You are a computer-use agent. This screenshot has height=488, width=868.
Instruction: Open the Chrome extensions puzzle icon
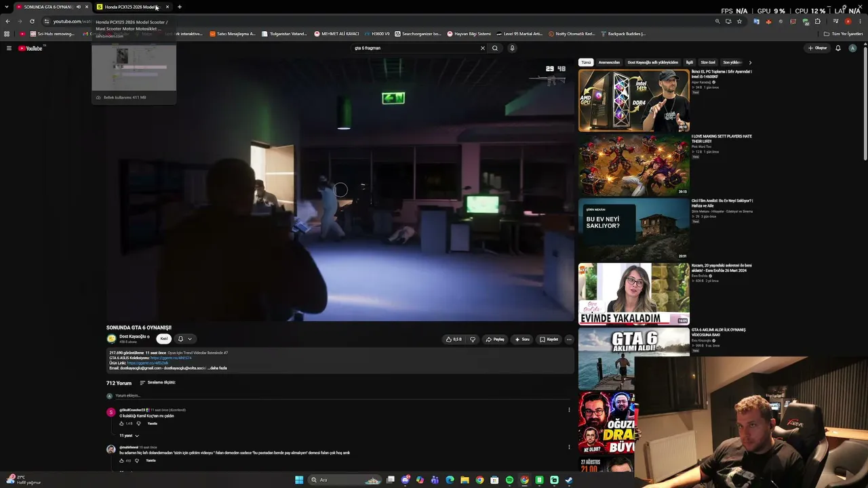tap(818, 21)
